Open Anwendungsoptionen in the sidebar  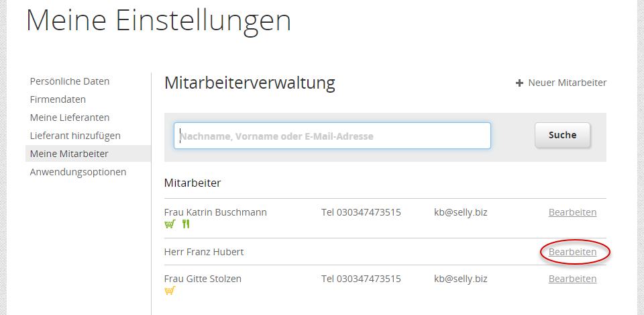[x=78, y=172]
